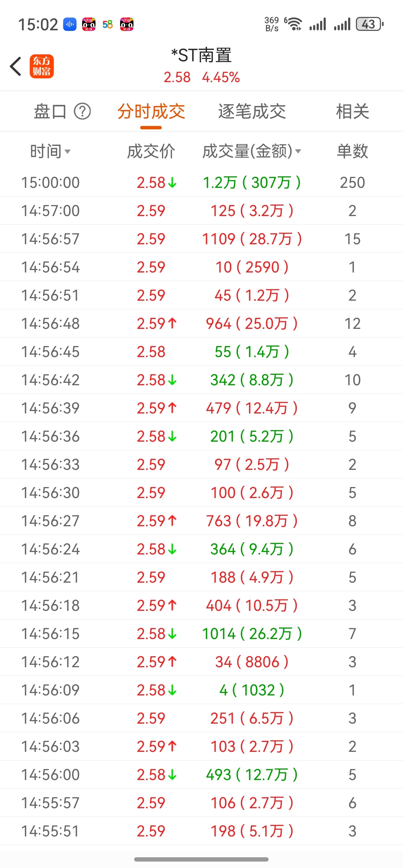Tap the 单数 column header
This screenshot has width=403, height=868.
click(x=352, y=151)
